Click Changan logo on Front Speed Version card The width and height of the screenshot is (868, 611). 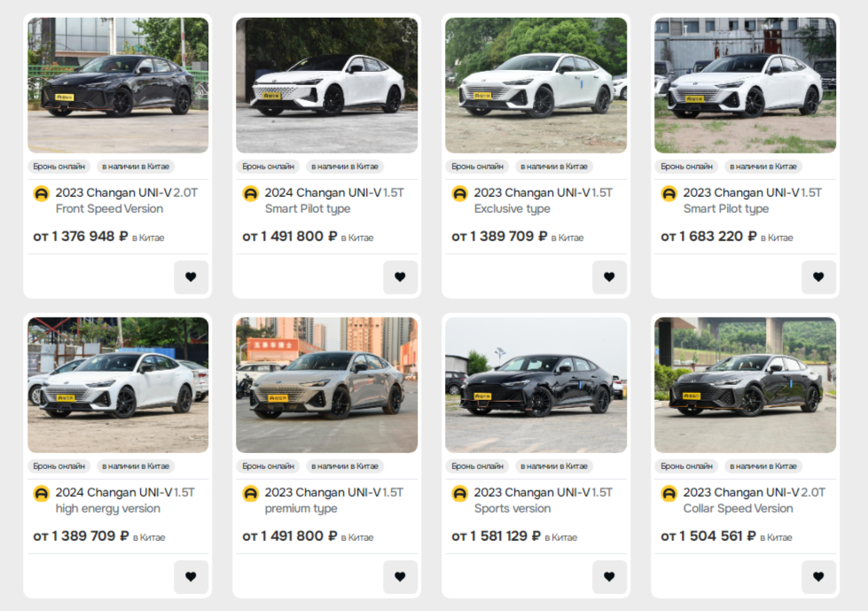(x=42, y=193)
